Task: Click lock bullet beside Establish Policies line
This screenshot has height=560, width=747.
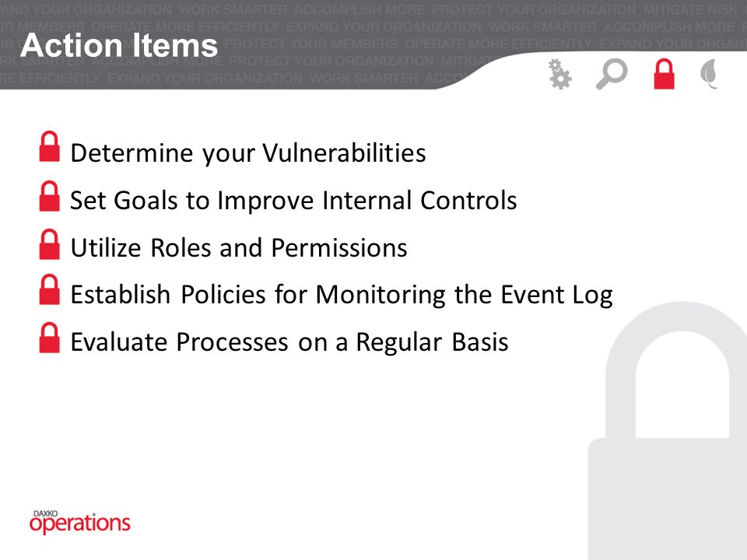Action: (50, 289)
